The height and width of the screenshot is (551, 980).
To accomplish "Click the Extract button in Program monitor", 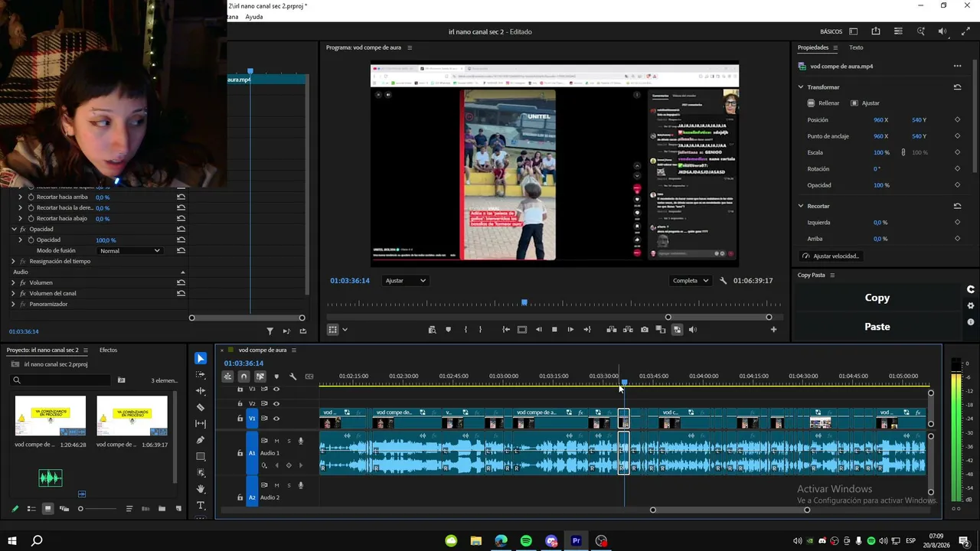I will [x=628, y=330].
